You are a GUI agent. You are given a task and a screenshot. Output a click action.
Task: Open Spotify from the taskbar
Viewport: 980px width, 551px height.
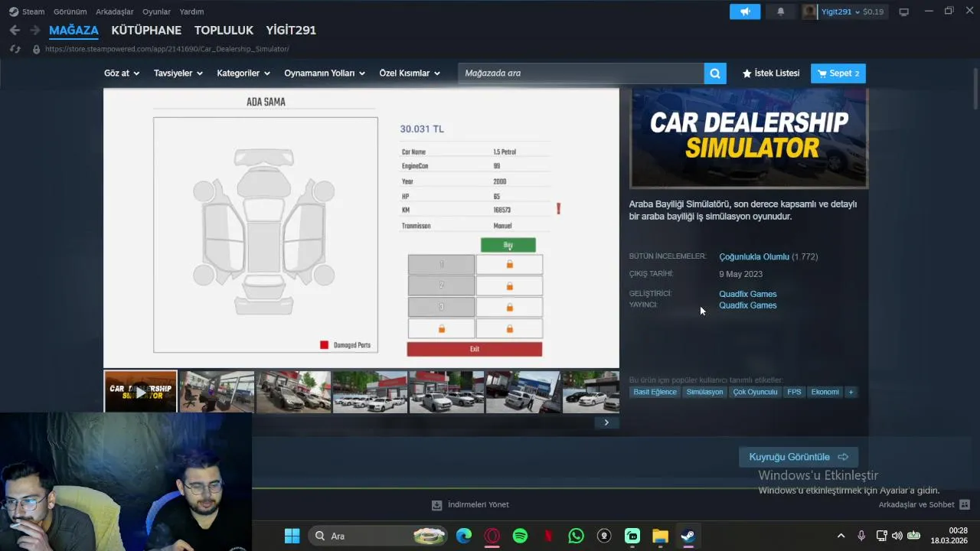(520, 536)
